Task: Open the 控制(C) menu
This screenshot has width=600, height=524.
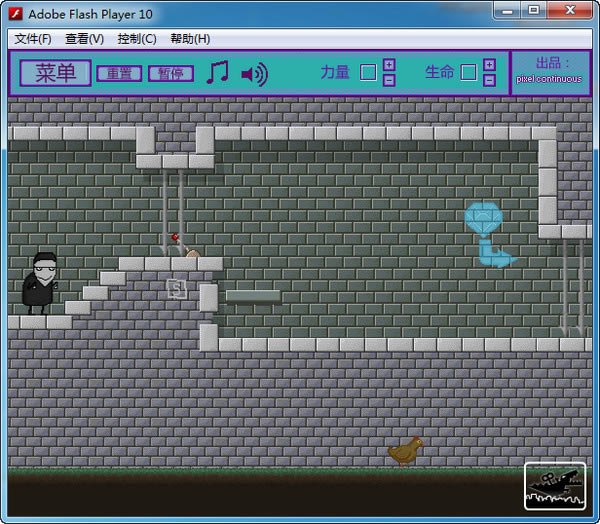Action: tap(137, 39)
